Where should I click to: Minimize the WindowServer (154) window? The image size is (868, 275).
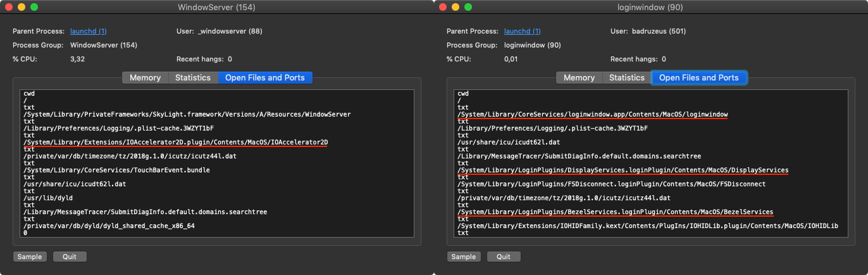22,7
